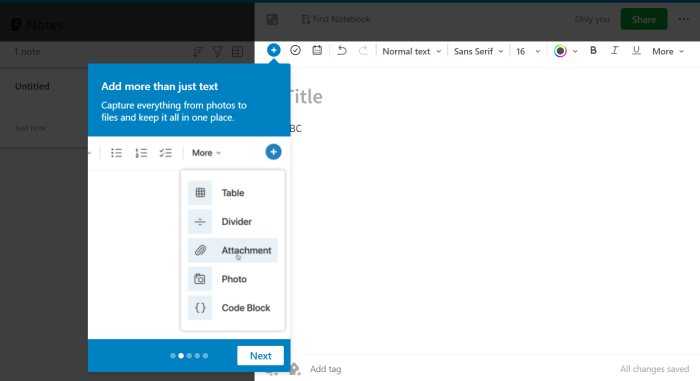Viewport: 700px width, 381px height.
Task: Open the font size 16 dropdown
Action: tap(528, 51)
